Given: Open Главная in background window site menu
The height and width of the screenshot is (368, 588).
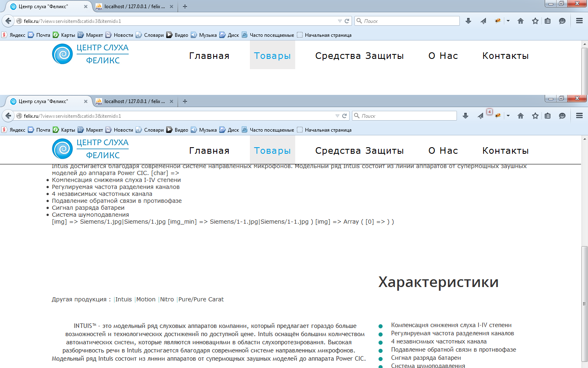Looking at the screenshot, I should coord(209,56).
